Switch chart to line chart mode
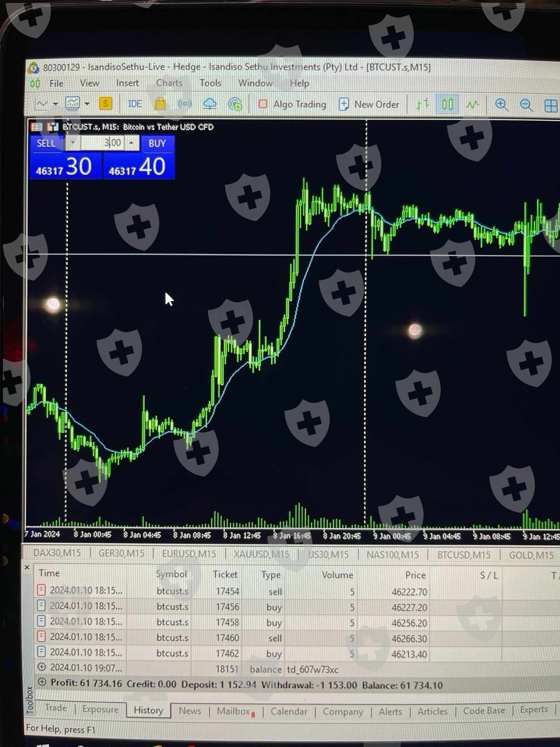560x747 pixels. pyautogui.click(x=473, y=104)
